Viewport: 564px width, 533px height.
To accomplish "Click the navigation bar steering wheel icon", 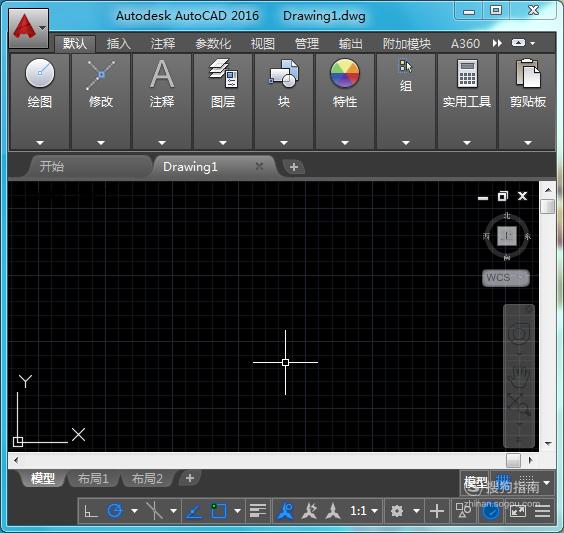I will point(519,333).
